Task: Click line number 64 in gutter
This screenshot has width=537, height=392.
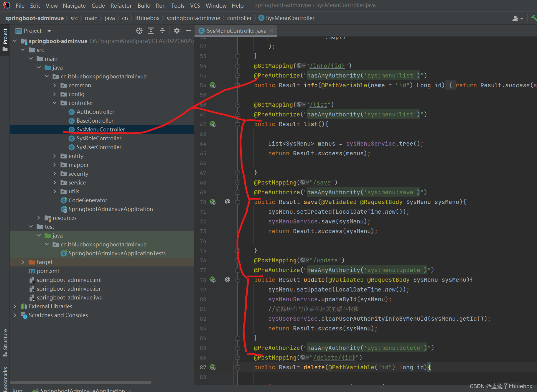Action: (203, 144)
